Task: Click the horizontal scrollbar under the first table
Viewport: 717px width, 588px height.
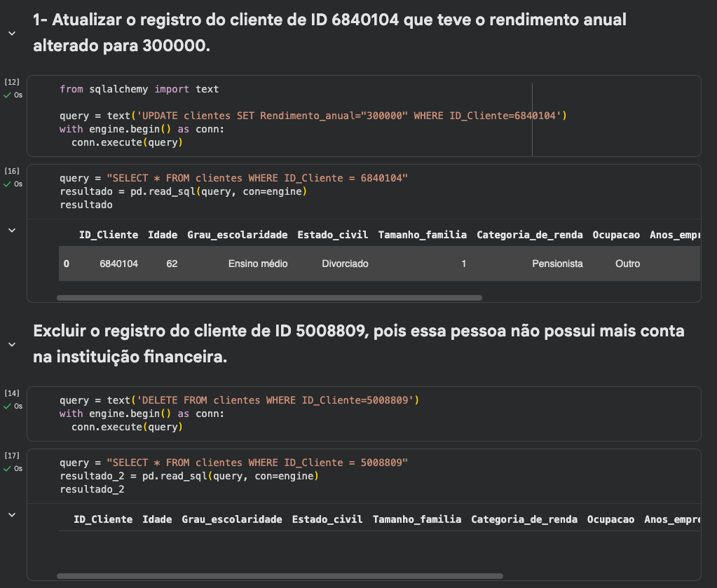Action: tap(280, 297)
